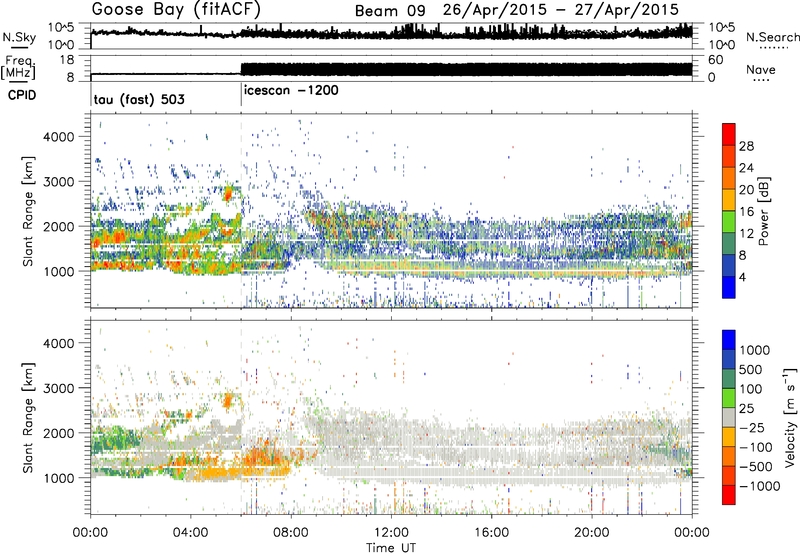
Task: Click the '08:00' time tick label
Action: 291,533
